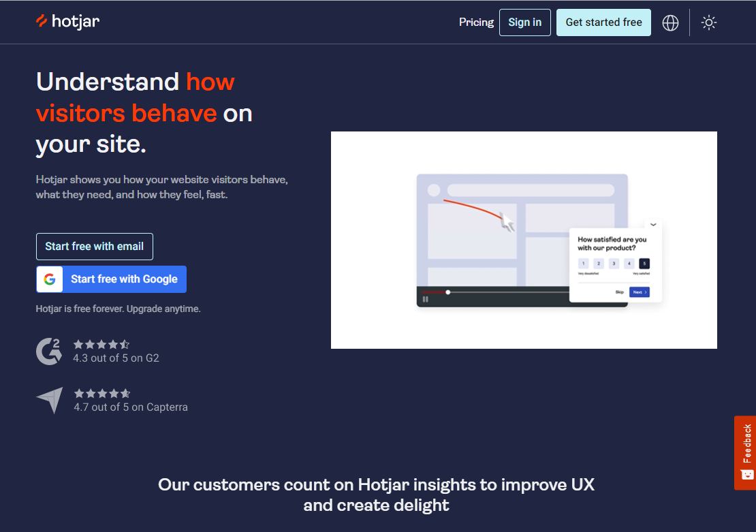Click Start free with Google
This screenshot has width=756, height=532.
(x=112, y=279)
